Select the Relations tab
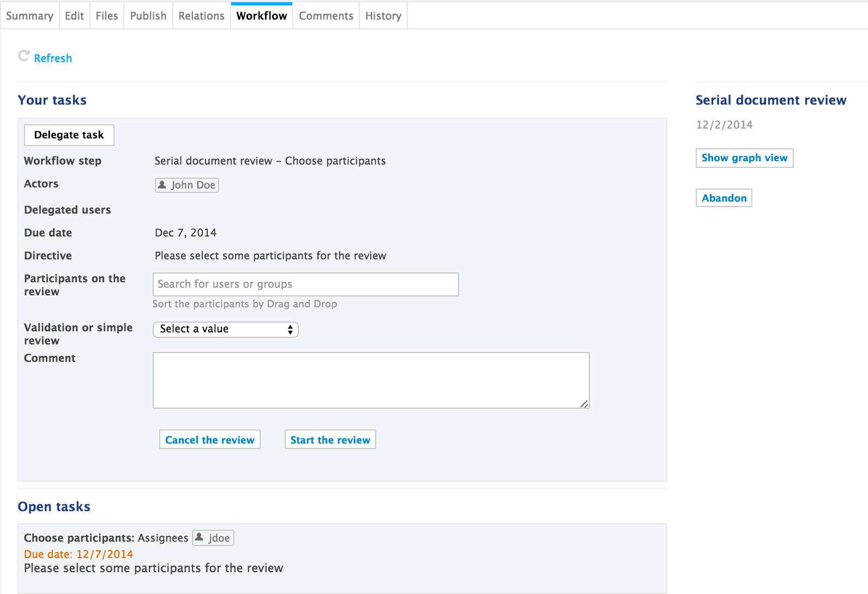Viewport: 868px width, 594px height. pyautogui.click(x=201, y=16)
